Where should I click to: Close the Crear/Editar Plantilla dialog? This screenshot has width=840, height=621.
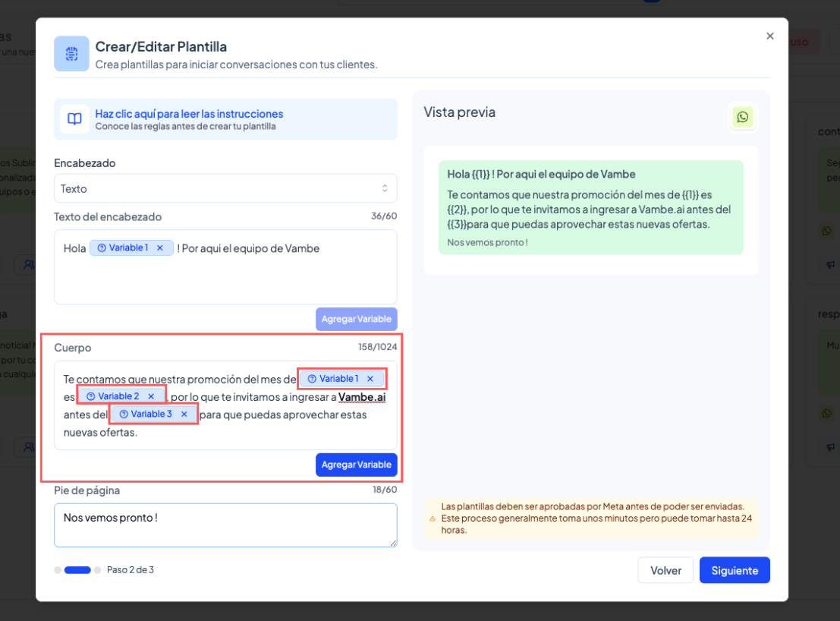coord(770,36)
